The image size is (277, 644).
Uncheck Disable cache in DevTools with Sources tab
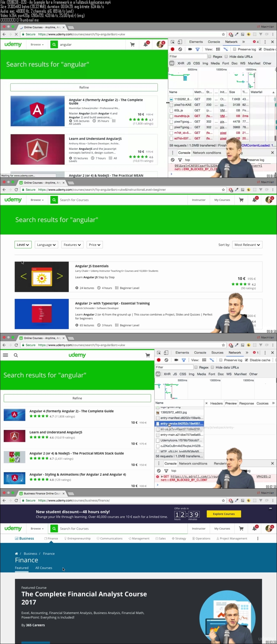click(x=246, y=360)
